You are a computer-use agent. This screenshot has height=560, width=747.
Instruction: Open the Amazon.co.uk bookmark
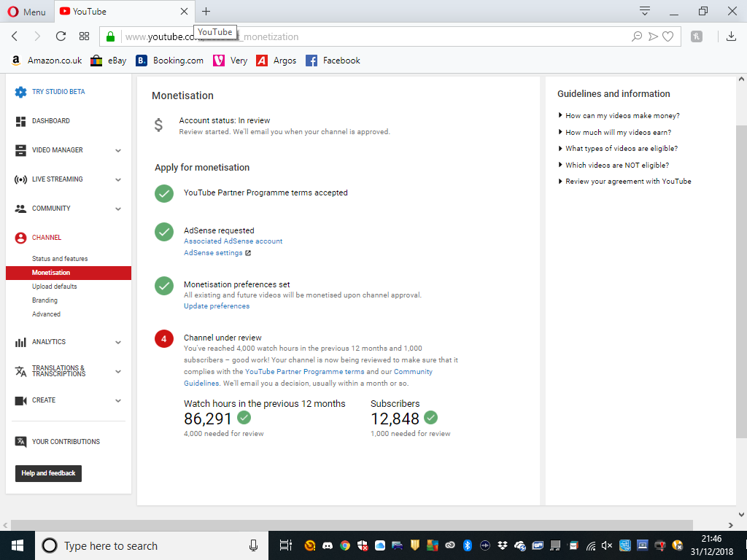[46, 61]
